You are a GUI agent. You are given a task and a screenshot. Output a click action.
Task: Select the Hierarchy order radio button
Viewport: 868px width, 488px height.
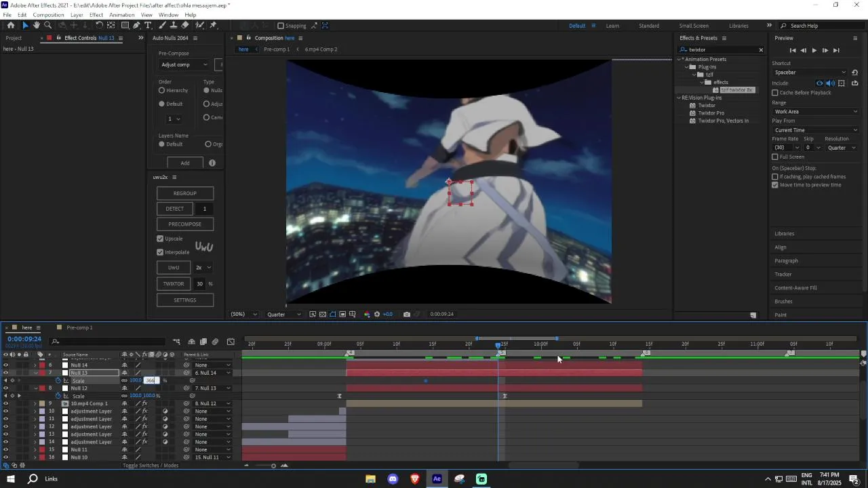[161, 90]
